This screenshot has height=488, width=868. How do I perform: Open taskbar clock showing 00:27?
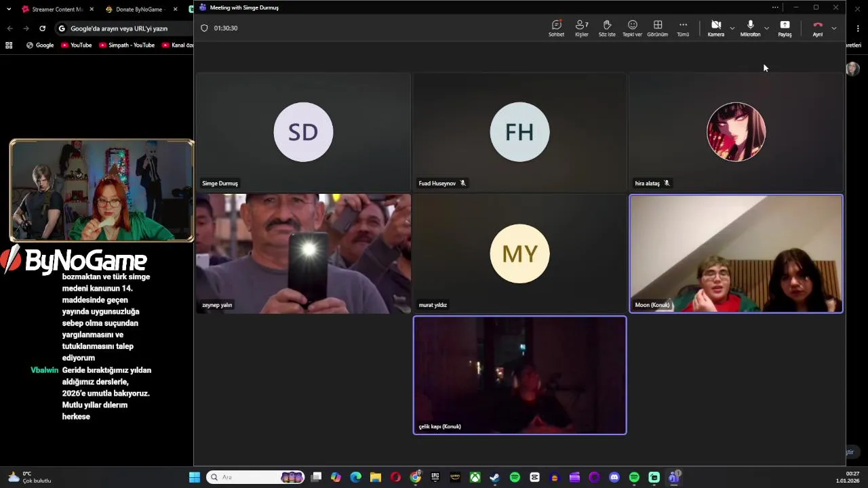[x=849, y=477]
